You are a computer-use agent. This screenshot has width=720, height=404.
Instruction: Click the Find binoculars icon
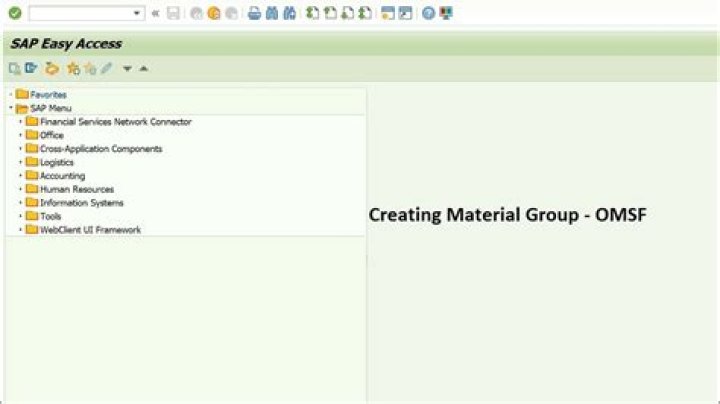pyautogui.click(x=272, y=14)
